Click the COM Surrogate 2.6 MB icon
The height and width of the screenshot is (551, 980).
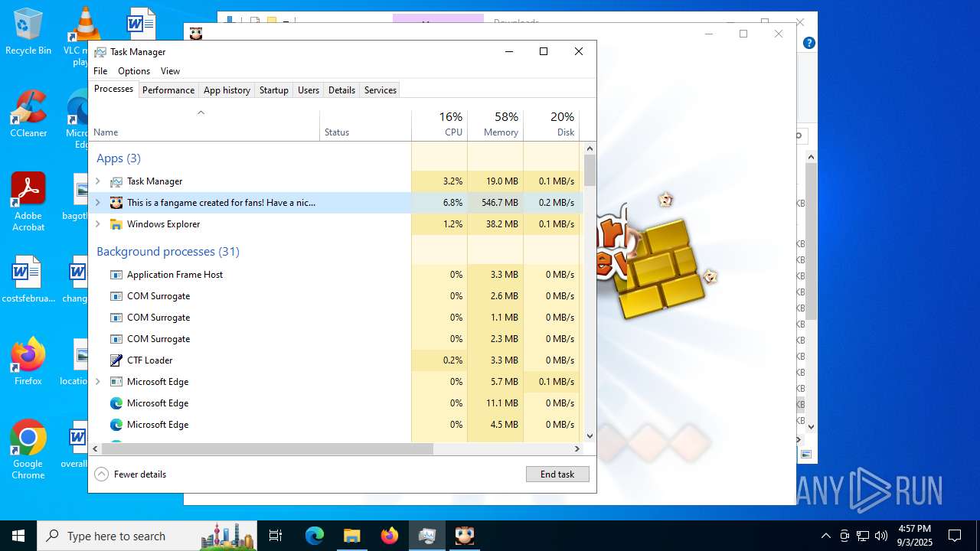tap(116, 296)
